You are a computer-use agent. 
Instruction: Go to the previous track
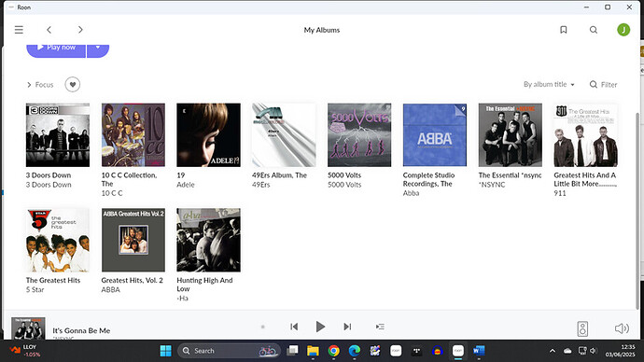pos(294,327)
